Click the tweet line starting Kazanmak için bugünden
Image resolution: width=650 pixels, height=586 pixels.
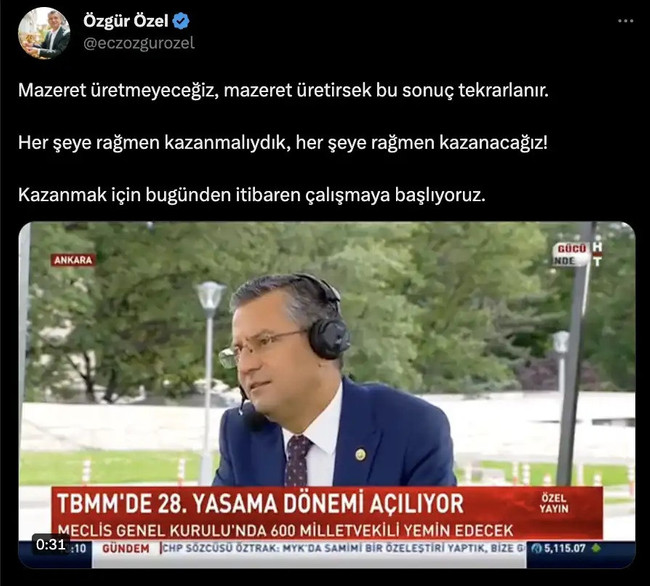point(252,195)
